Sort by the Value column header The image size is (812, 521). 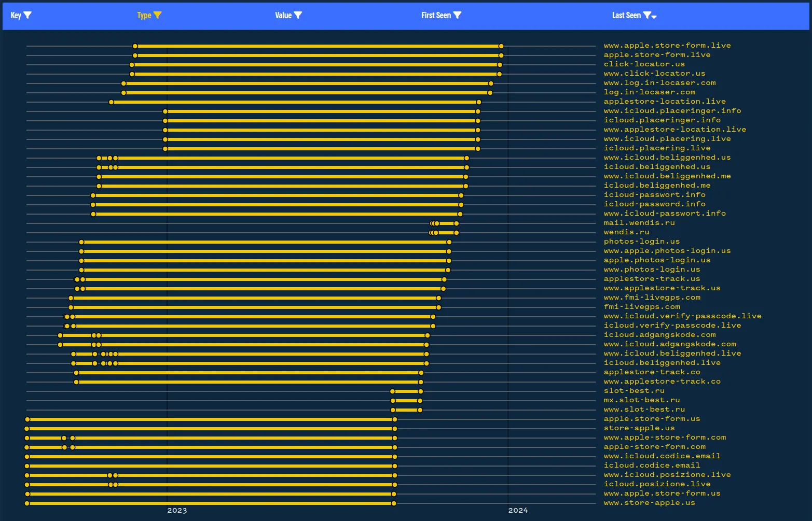click(x=283, y=15)
